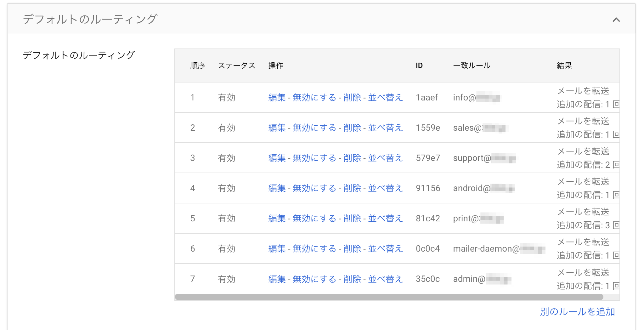Select row 1 order number cell
The height and width of the screenshot is (330, 644).
193,98
